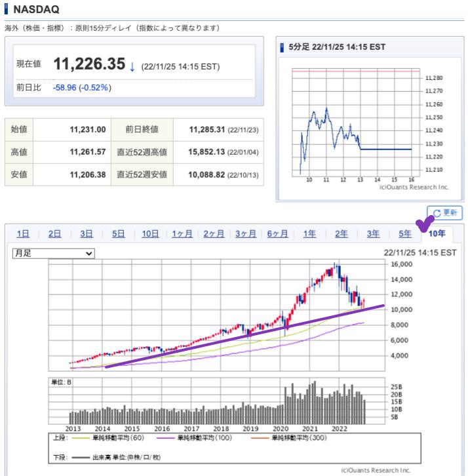
Task: Click the 直近52週高値 label cell
Action: click(x=142, y=152)
